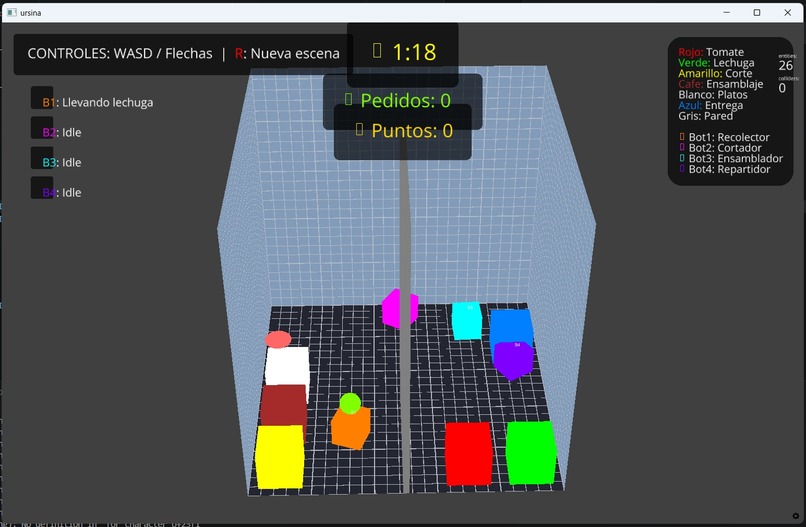
Task: Click 'Bot3: Ensamblador' legend entry
Action: coord(731,158)
